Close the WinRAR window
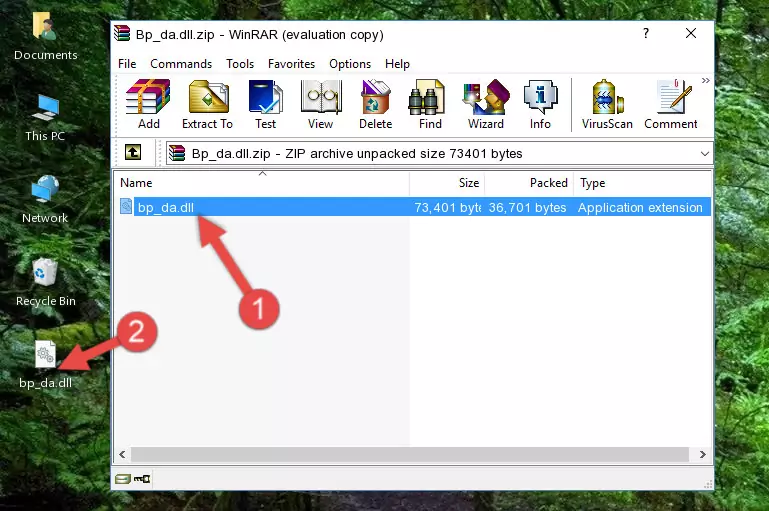Image resolution: width=769 pixels, height=511 pixels. pyautogui.click(x=691, y=33)
